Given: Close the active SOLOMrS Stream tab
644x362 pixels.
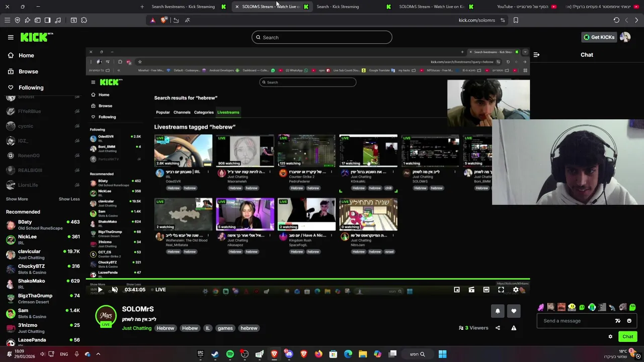Looking at the screenshot, I should [x=237, y=7].
